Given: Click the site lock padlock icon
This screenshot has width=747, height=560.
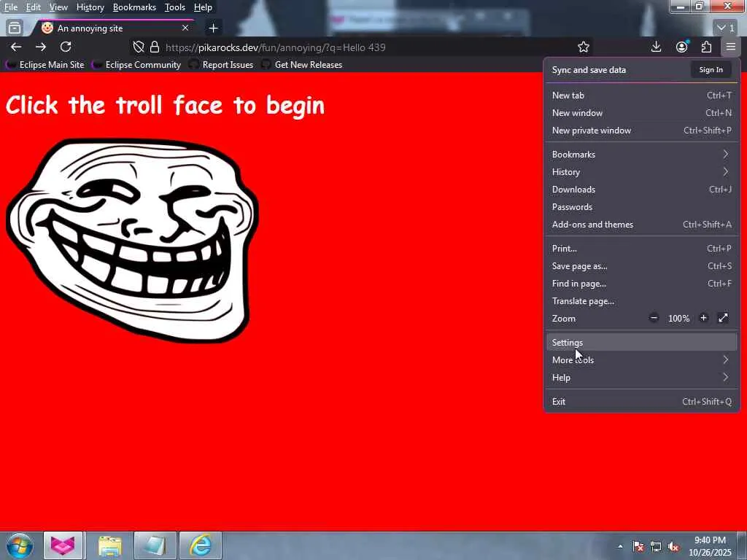Looking at the screenshot, I should click(155, 47).
